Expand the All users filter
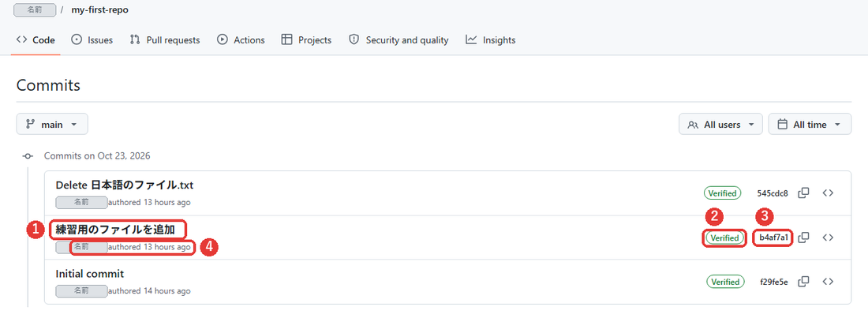Viewport: 868px width, 318px height. tap(720, 124)
